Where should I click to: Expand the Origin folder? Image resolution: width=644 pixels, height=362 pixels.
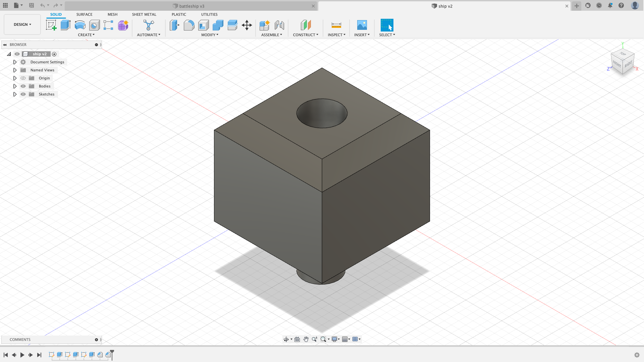tap(15, 78)
